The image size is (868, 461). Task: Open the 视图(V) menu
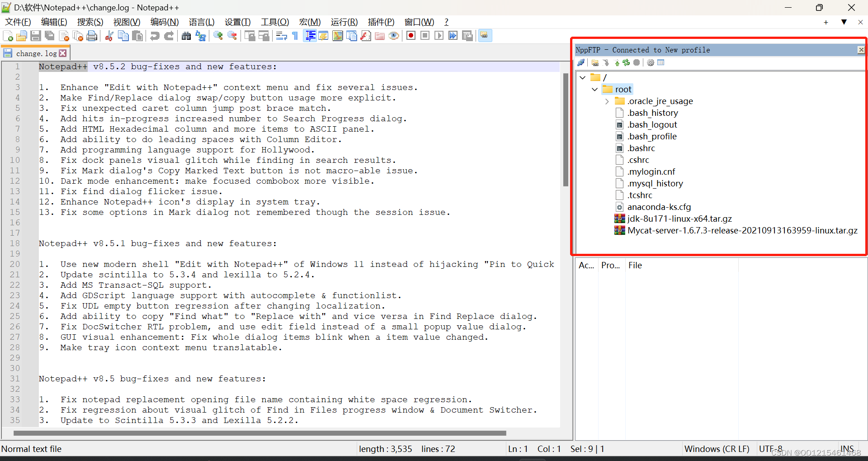pyautogui.click(x=127, y=22)
